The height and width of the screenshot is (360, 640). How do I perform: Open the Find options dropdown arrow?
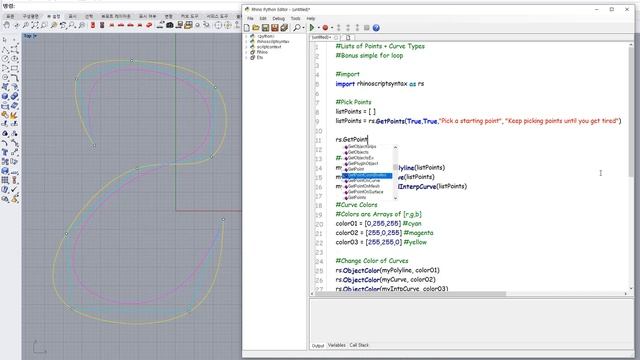(x=304, y=28)
